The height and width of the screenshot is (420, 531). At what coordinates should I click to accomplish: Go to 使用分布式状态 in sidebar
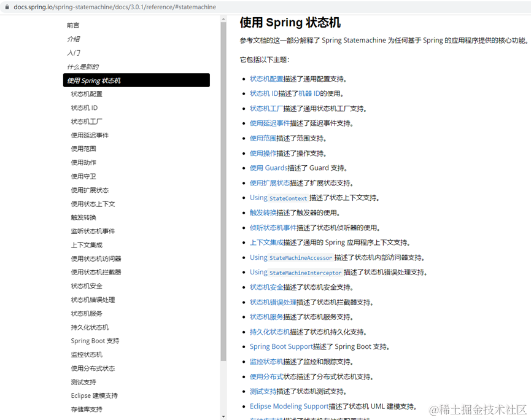coord(93,368)
